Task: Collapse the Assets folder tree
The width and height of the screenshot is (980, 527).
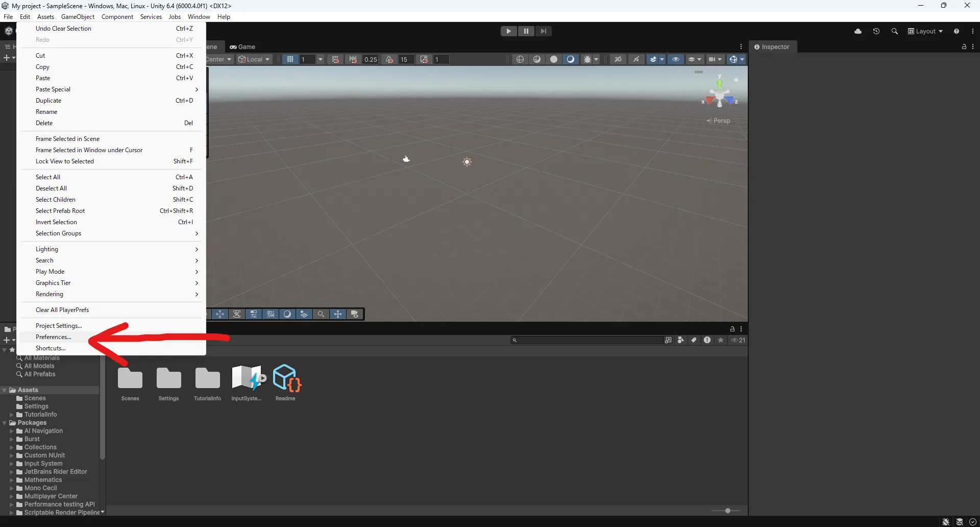Action: point(5,390)
